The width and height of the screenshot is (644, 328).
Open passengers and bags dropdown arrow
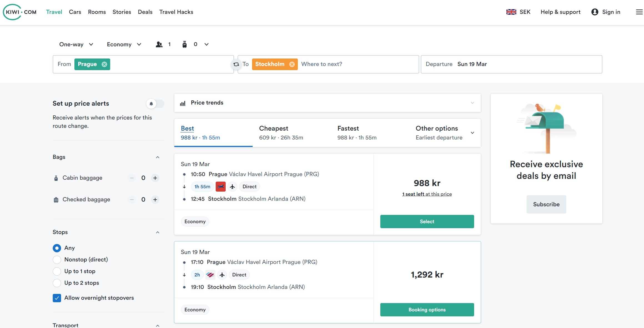[207, 44]
